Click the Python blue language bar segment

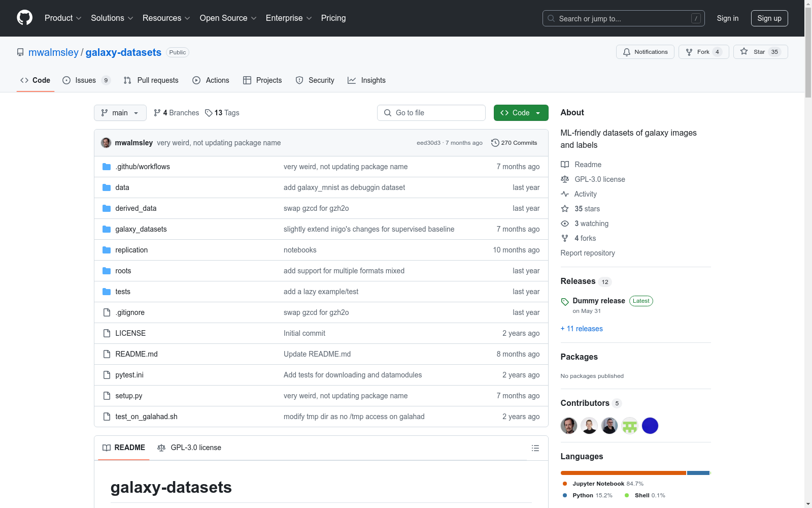tap(698, 473)
